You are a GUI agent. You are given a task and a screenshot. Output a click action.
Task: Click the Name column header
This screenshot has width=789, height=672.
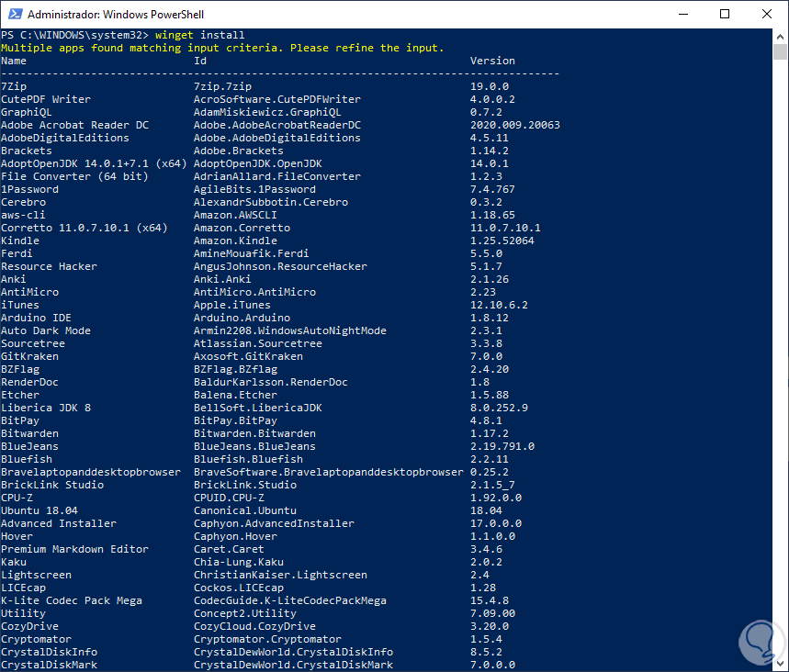click(x=14, y=61)
